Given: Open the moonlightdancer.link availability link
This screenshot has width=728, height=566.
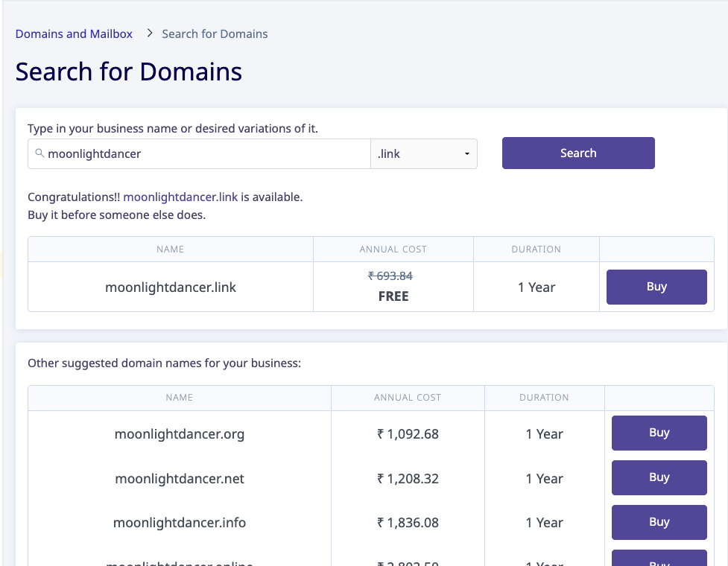Looking at the screenshot, I should [x=180, y=197].
